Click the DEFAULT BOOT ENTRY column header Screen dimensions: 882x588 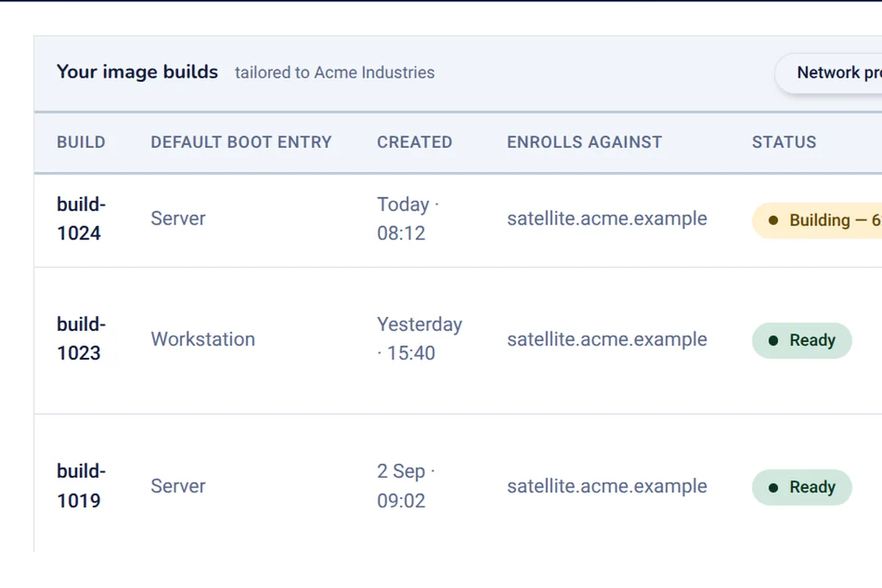(x=241, y=142)
